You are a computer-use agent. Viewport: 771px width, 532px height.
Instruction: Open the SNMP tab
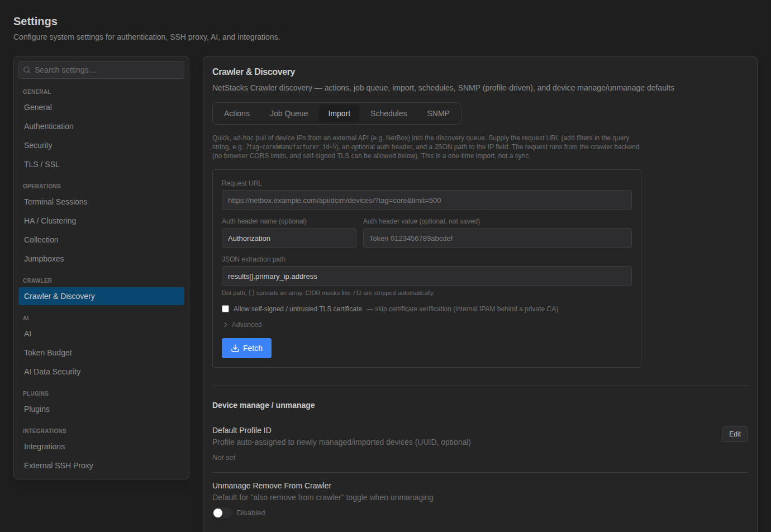(439, 113)
